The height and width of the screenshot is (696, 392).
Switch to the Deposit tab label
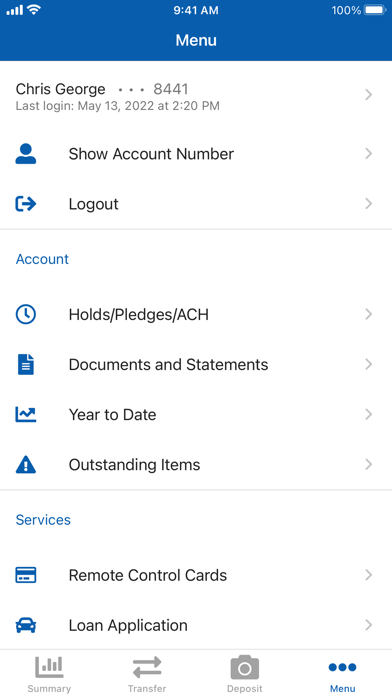tap(245, 688)
